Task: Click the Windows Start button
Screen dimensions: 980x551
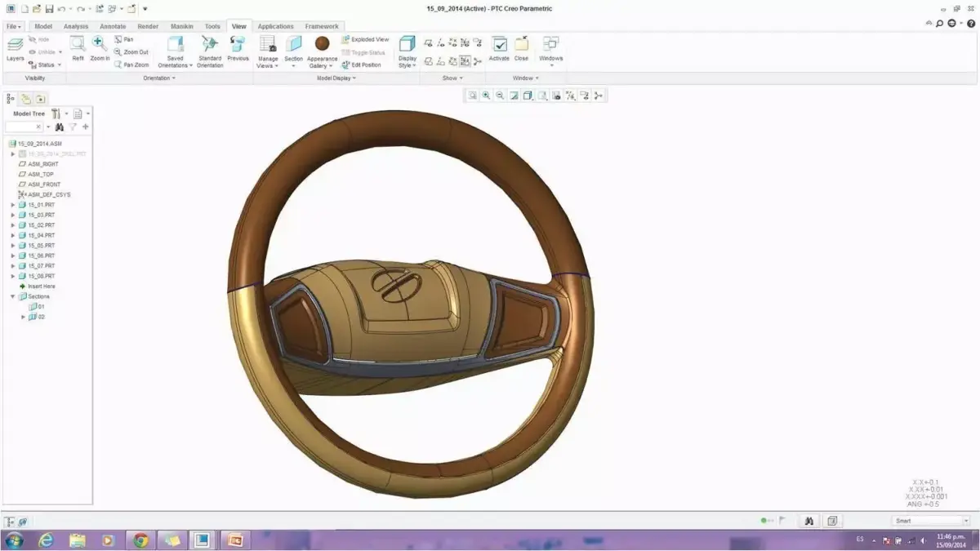Action: pos(14,540)
